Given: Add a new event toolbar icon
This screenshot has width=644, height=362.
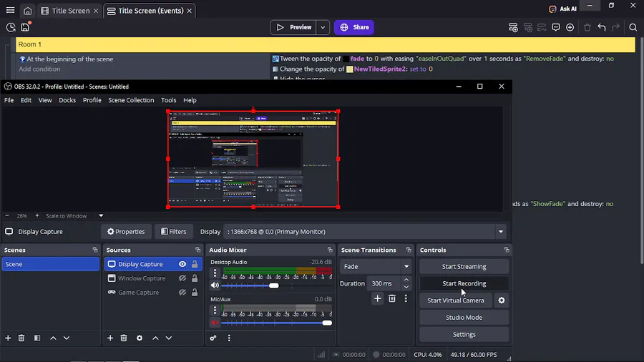Looking at the screenshot, I should pos(513,27).
